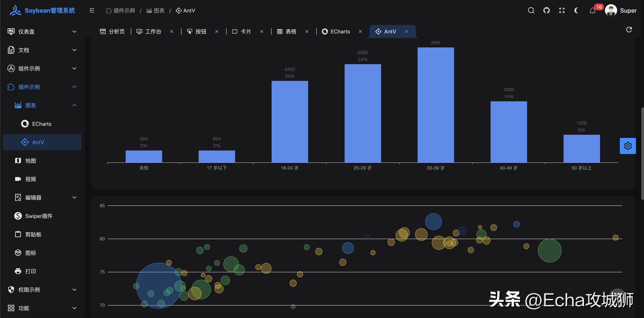
Task: Open the 地图 sidebar item
Action: (x=30, y=161)
